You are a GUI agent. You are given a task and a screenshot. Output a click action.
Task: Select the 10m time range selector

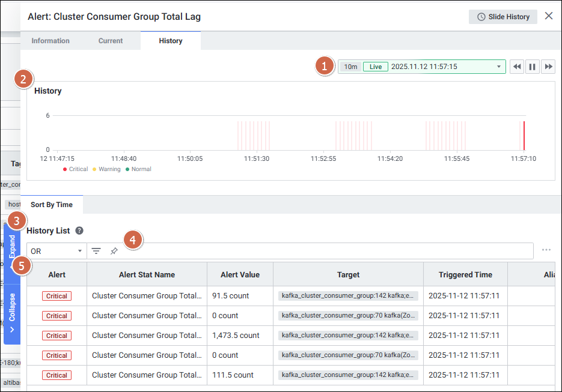tap(350, 67)
